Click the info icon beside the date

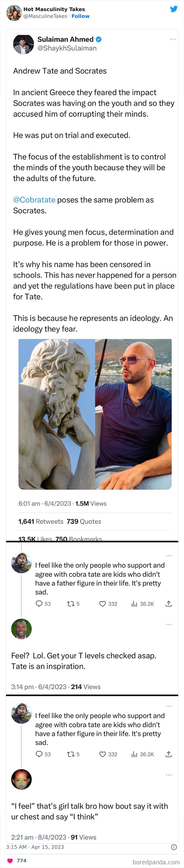174,847
